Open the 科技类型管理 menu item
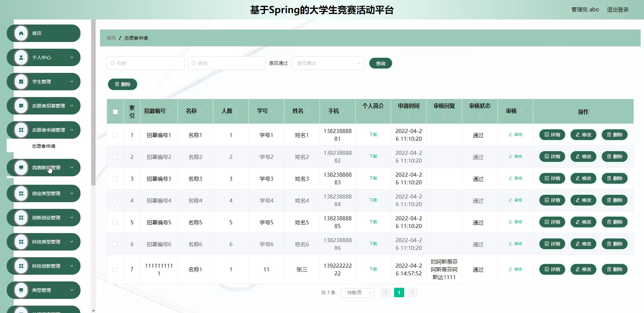Viewport: 644px width, 313px height. click(44, 242)
